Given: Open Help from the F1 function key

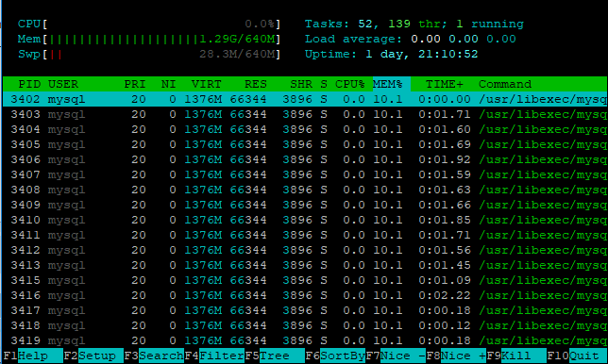Looking at the screenshot, I should point(33,356).
